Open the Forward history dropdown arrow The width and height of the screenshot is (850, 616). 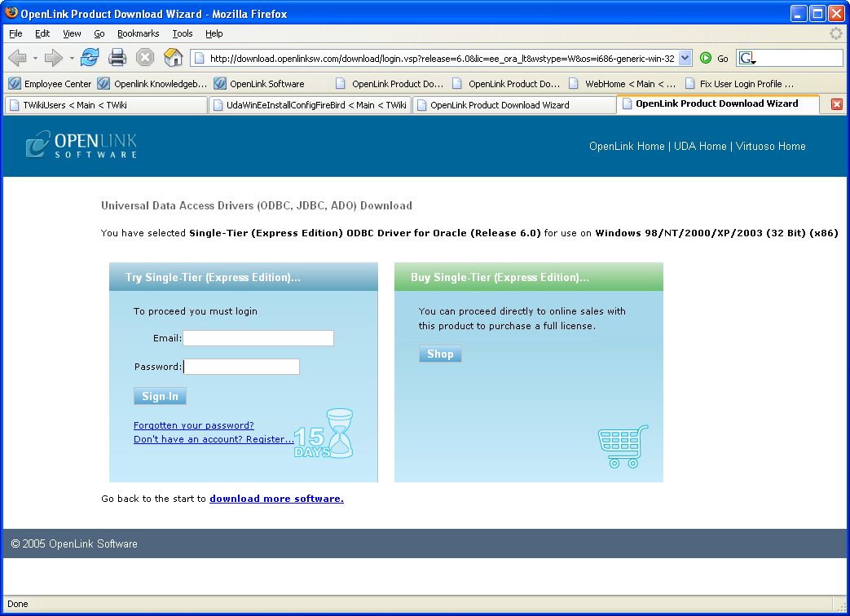pyautogui.click(x=72, y=57)
